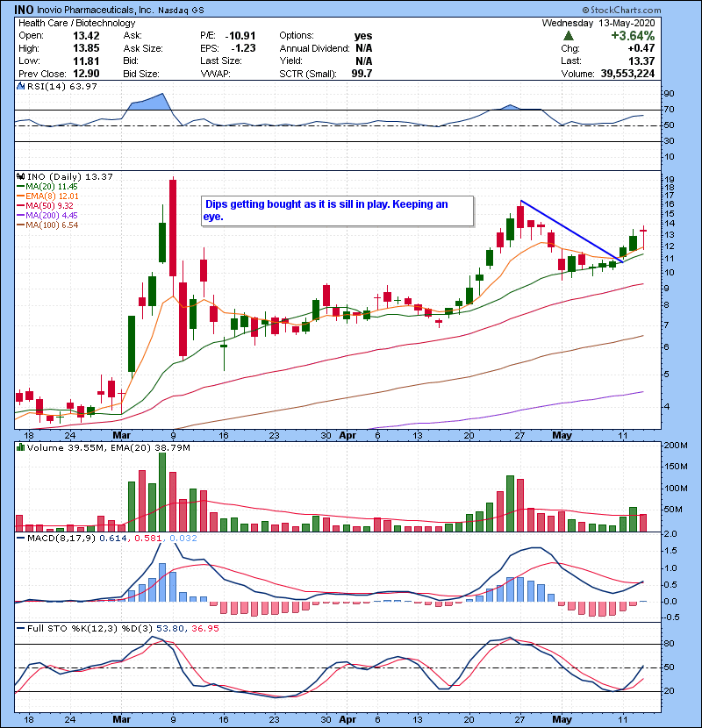This screenshot has height=728, width=702.
Task: Select the INO ticker symbol in the header
Action: point(25,10)
